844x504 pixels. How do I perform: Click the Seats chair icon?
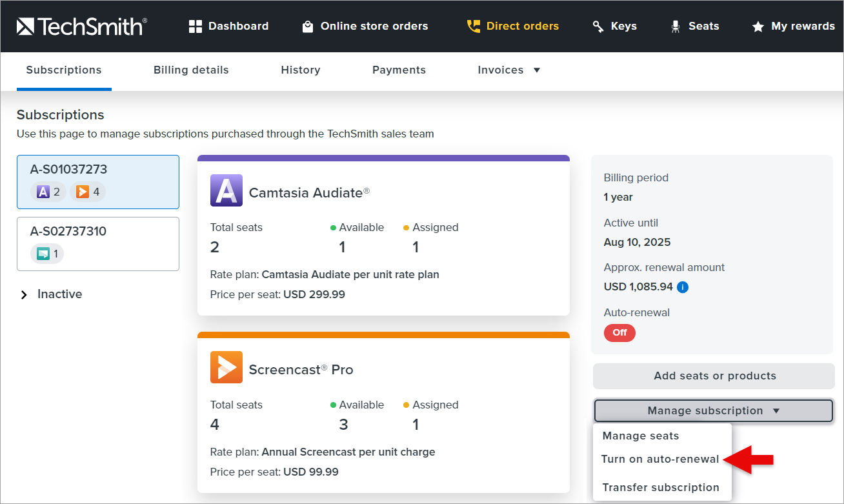(676, 26)
